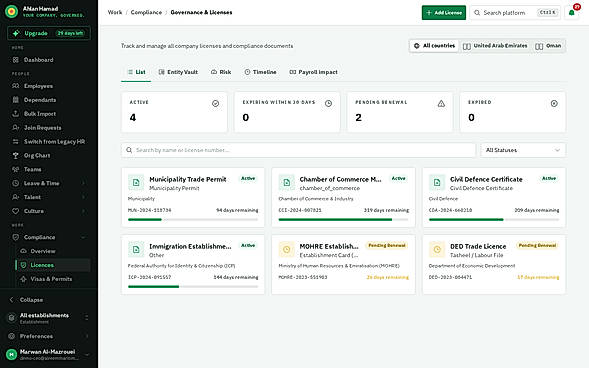Collapse the sidebar
Screen dimensions: 589x368
coord(26,300)
